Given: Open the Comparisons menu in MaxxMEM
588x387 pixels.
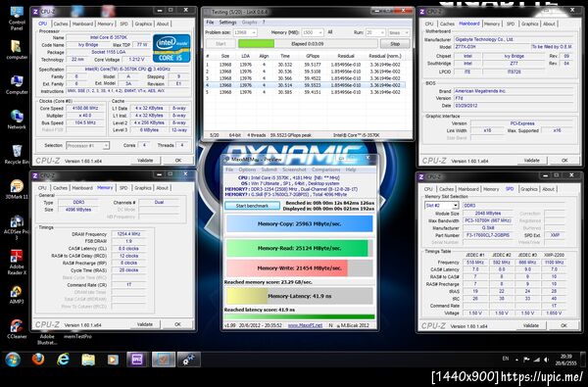Looking at the screenshot, I should click(x=325, y=169).
